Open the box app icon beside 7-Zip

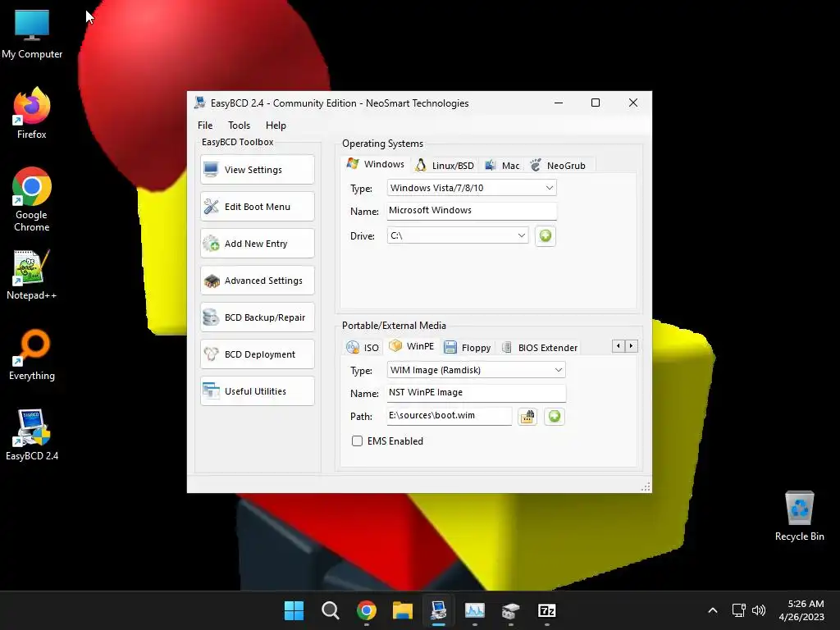point(510,610)
